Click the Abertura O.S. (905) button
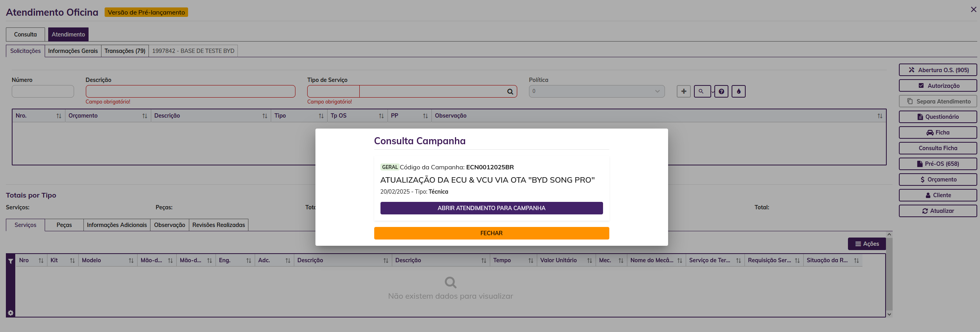 coord(938,70)
